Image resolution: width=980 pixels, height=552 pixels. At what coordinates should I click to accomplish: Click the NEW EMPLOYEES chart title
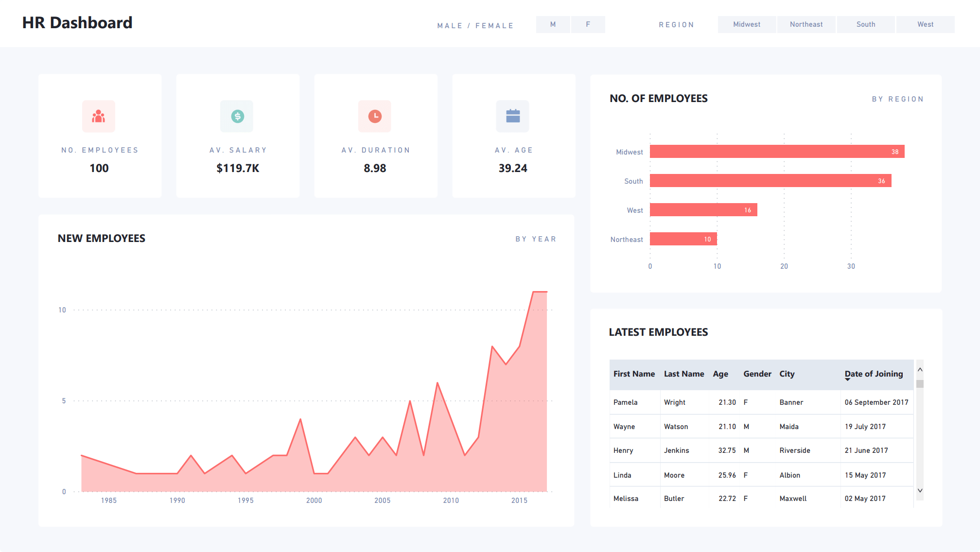102,238
